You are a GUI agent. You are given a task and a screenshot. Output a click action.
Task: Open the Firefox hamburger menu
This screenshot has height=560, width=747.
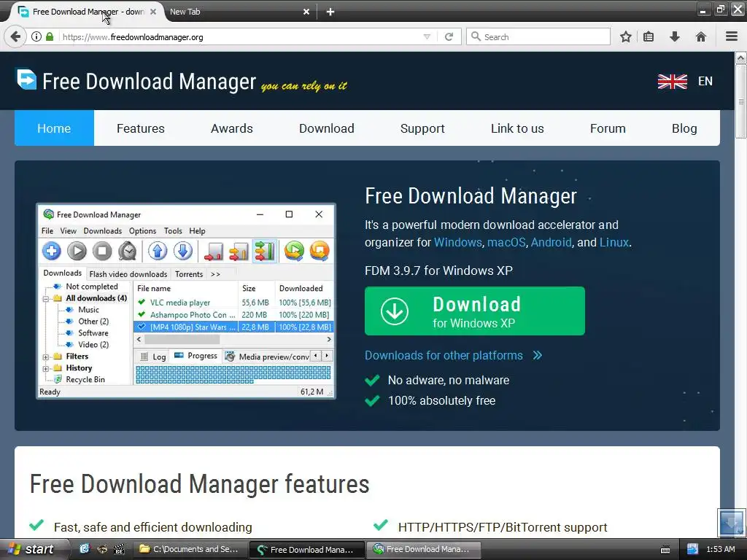[731, 36]
